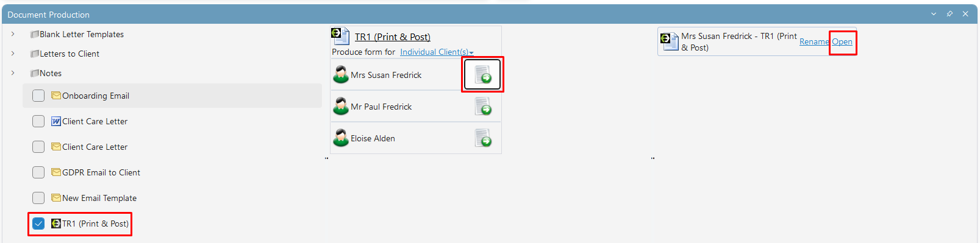Generate document icon beside Eloise Alden
Viewport: 980px width, 243px height.
[483, 138]
